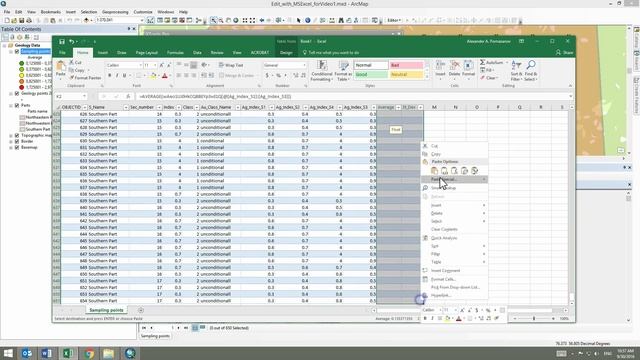Open the General number format dropdown

pos(304,65)
